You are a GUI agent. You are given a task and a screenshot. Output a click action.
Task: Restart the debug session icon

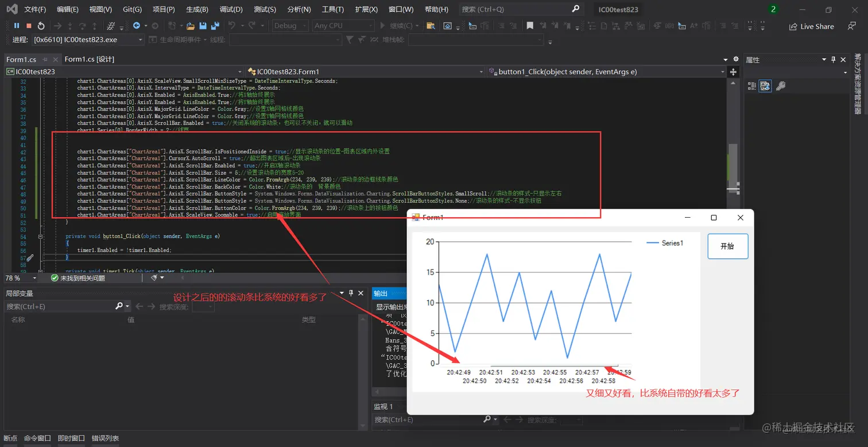point(41,25)
